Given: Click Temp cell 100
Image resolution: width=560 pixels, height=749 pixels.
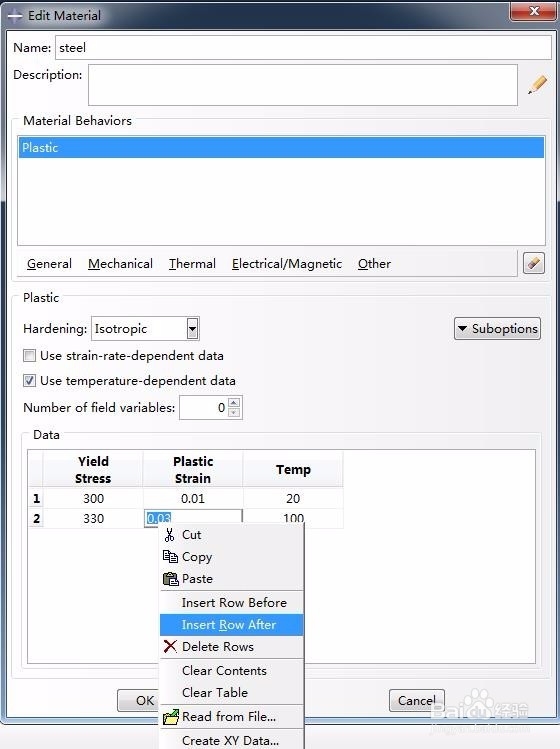Looking at the screenshot, I should click(x=293, y=518).
